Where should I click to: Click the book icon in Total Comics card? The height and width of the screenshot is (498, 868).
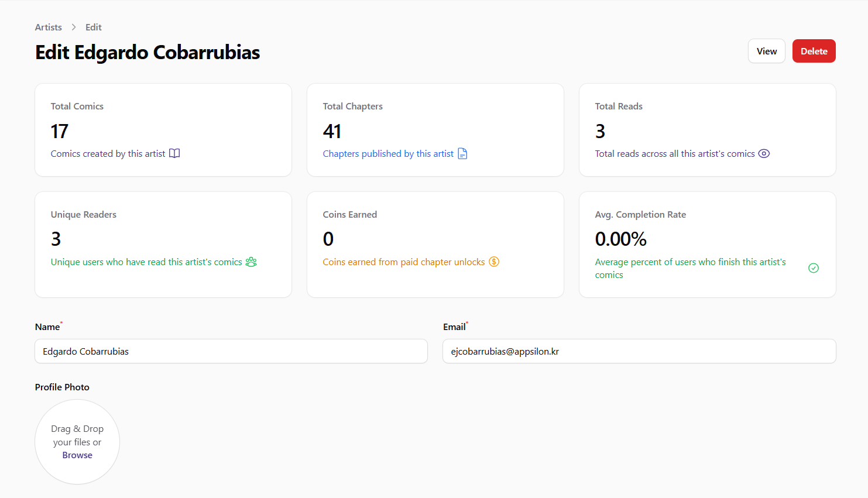tap(174, 153)
